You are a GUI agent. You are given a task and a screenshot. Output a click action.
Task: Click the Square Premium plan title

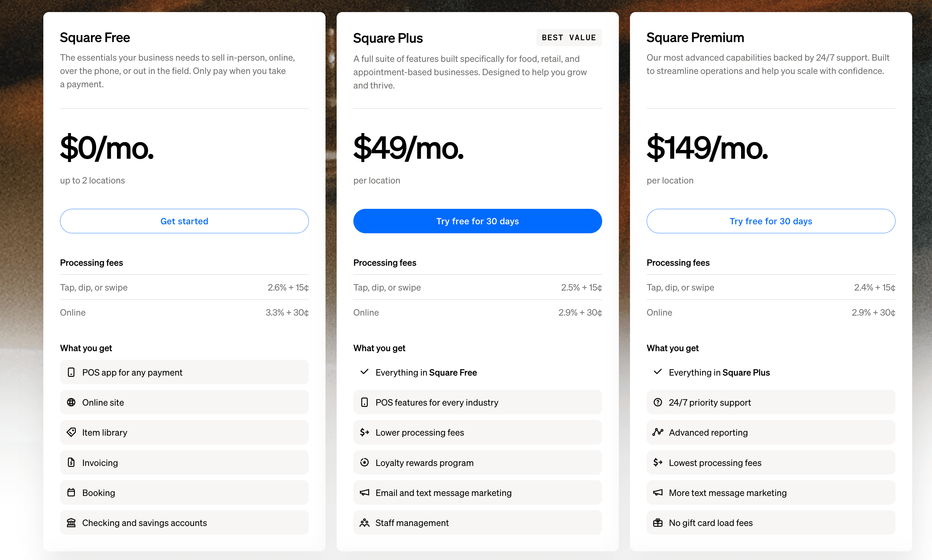[x=695, y=38]
